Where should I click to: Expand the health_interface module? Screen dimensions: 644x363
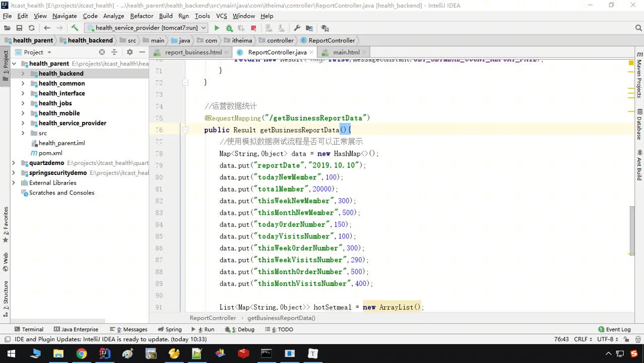pos(23,93)
